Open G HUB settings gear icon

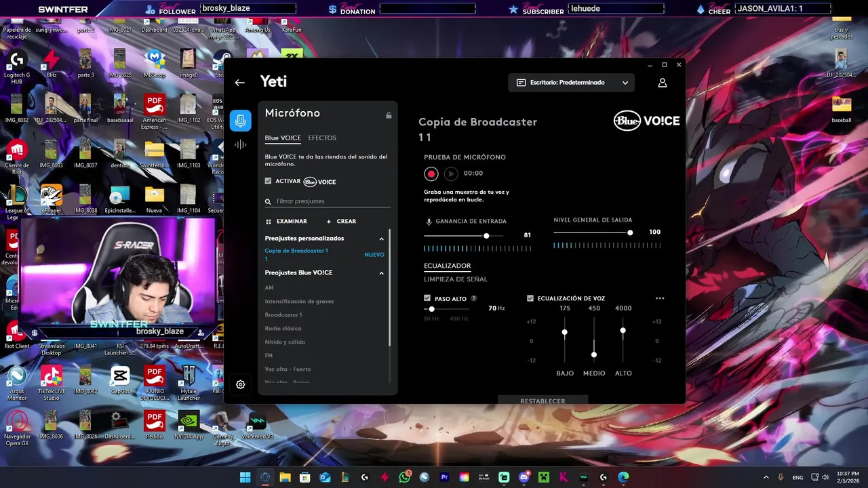click(x=240, y=384)
